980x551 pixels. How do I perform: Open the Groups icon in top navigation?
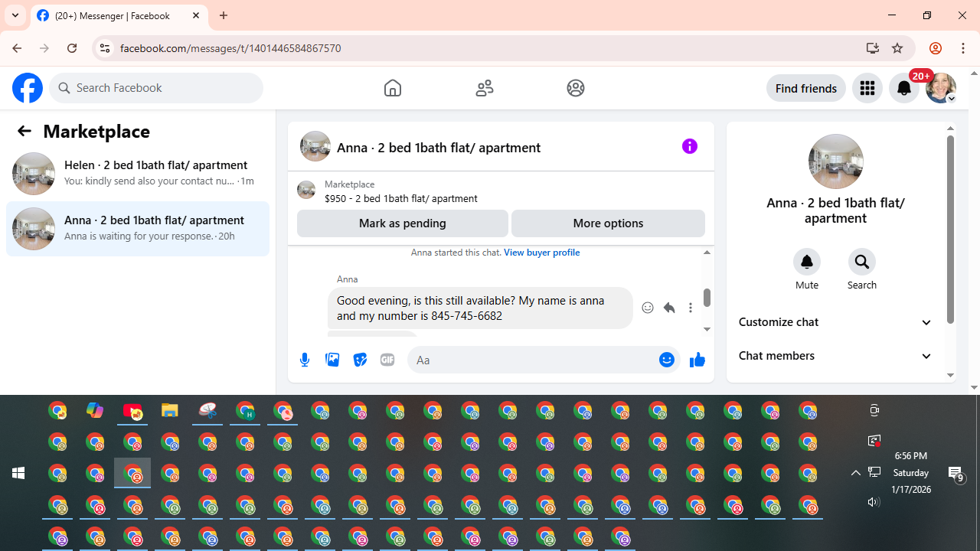(x=576, y=88)
